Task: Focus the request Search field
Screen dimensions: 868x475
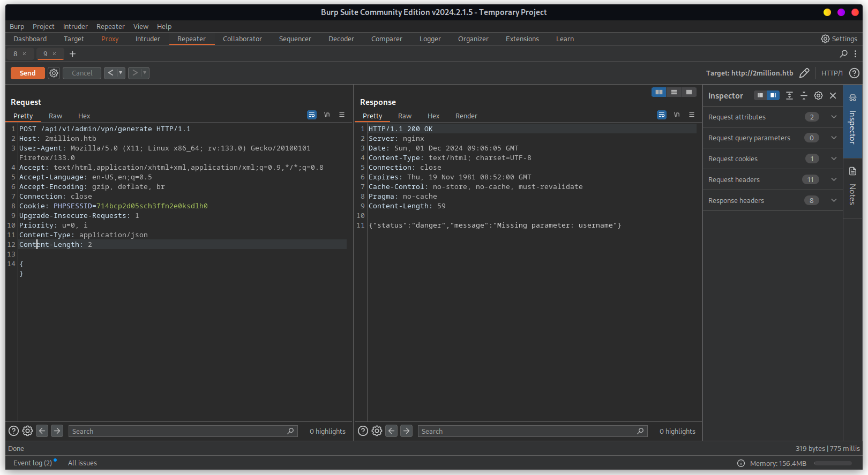Action: 183,431
